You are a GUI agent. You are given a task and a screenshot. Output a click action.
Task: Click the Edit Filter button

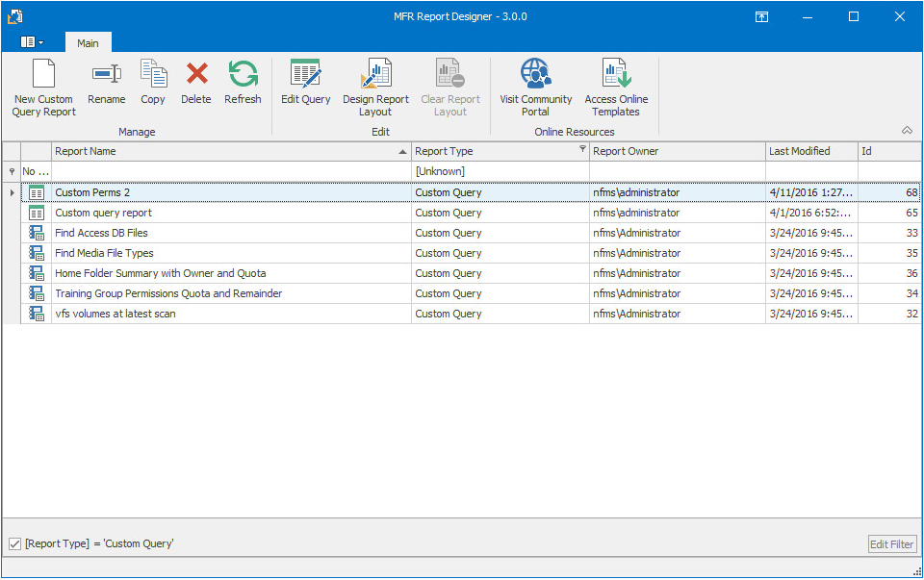(891, 543)
